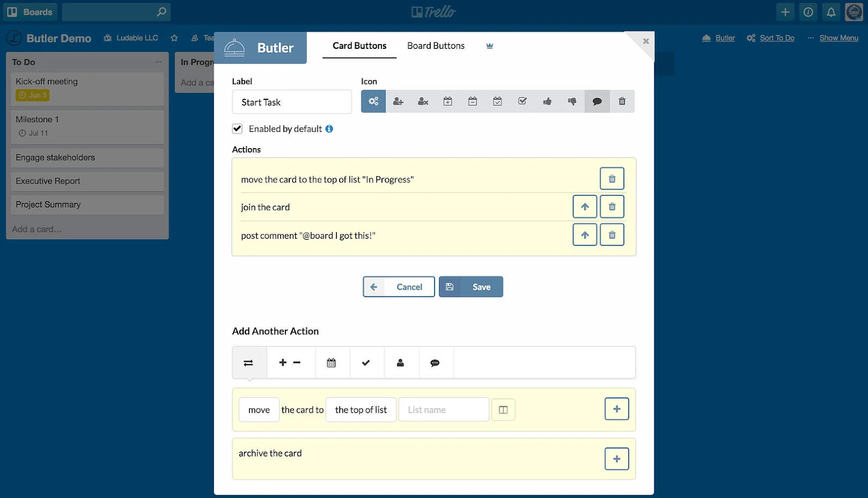Screen dimensions: 868x498
Task: Select the thumbs-up icon
Action: tap(547, 101)
